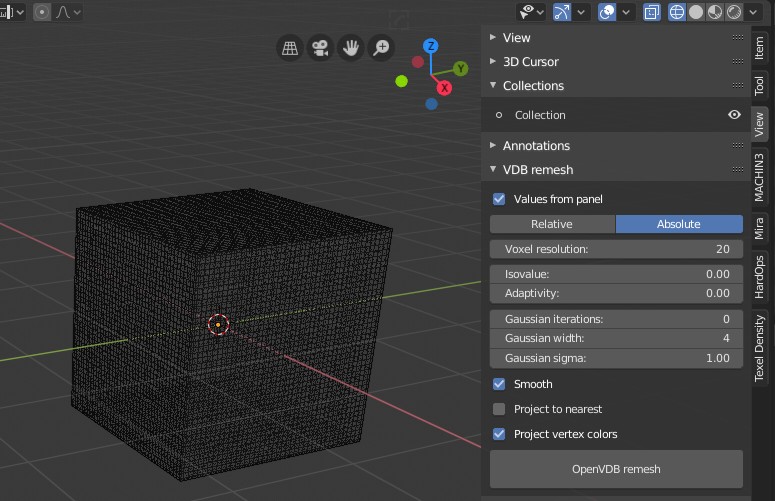Screen dimensions: 775x501
Task: Toggle visibility eye of Collection
Action: [x=734, y=115]
